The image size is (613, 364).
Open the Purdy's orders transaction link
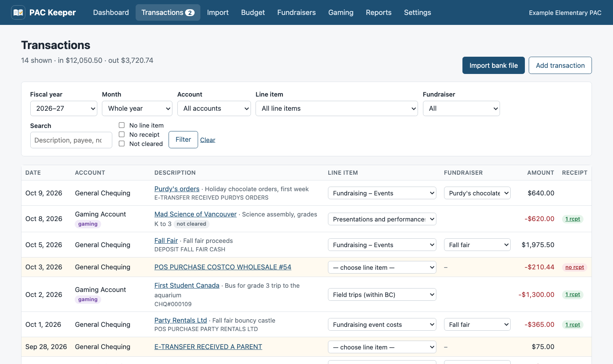[177, 189]
